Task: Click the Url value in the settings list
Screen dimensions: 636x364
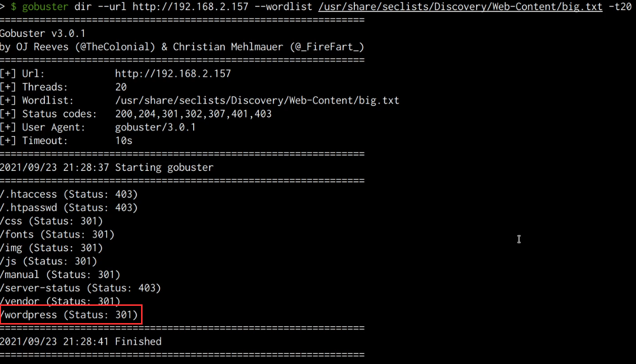Action: 173,73
